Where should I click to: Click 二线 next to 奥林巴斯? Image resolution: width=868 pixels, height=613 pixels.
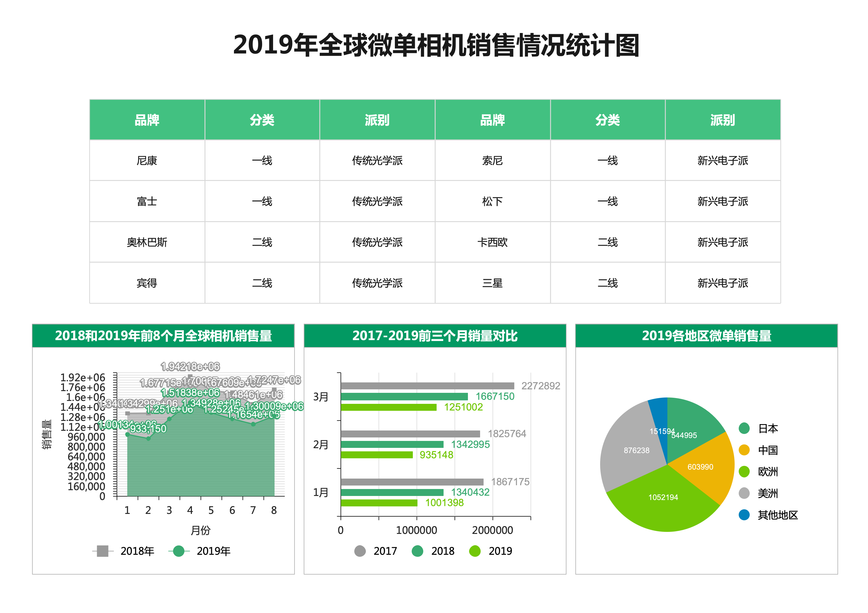tap(262, 242)
